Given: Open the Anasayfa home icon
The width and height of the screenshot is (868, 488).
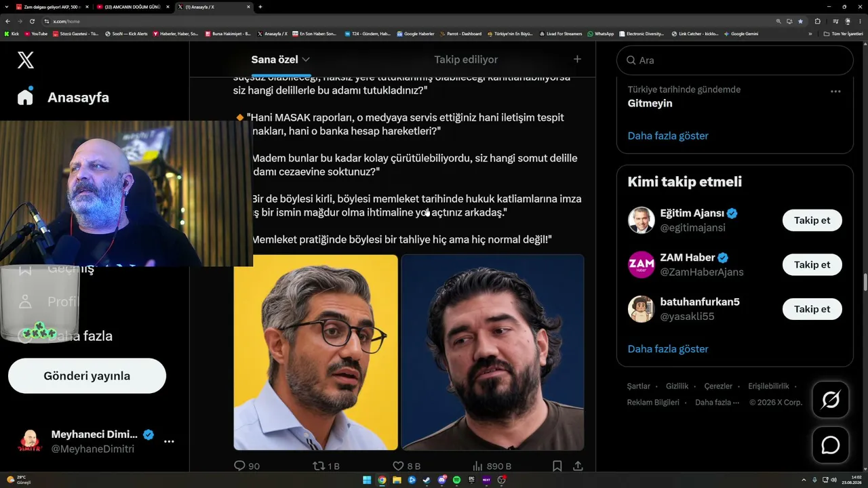Looking at the screenshot, I should point(25,97).
